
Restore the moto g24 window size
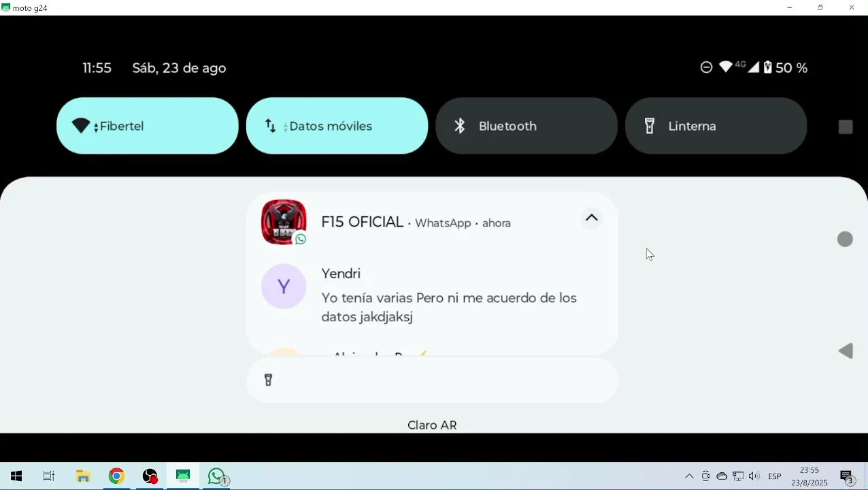820,7
